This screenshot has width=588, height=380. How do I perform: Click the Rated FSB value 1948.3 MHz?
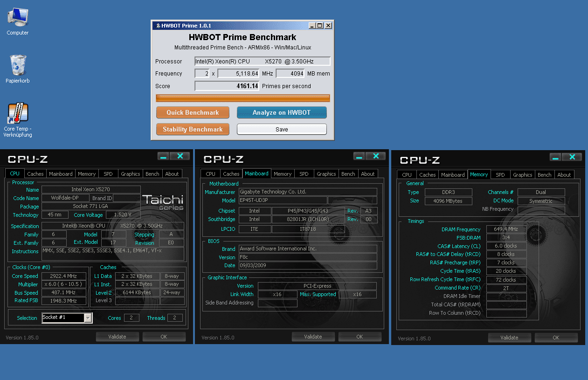tap(64, 301)
